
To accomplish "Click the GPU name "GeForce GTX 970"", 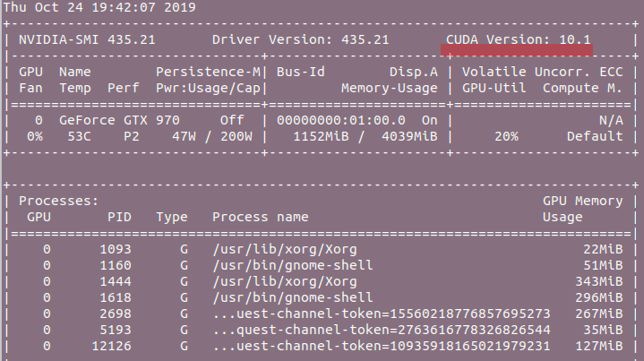I will point(119,120).
